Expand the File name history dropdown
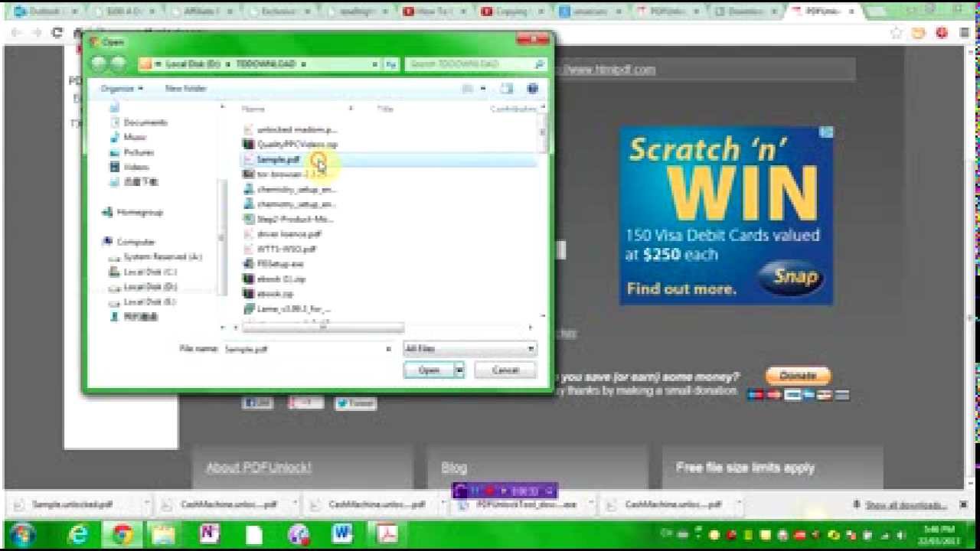Image resolution: width=980 pixels, height=551 pixels. click(x=389, y=349)
